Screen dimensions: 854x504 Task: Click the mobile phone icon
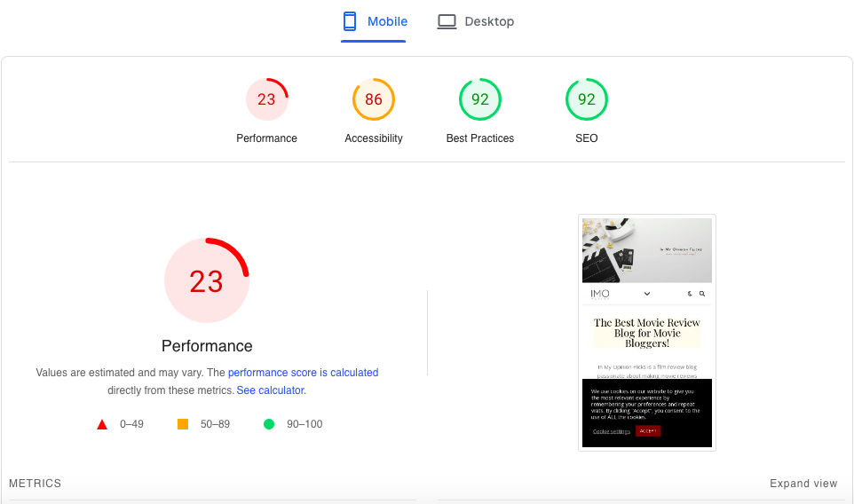[x=350, y=22]
